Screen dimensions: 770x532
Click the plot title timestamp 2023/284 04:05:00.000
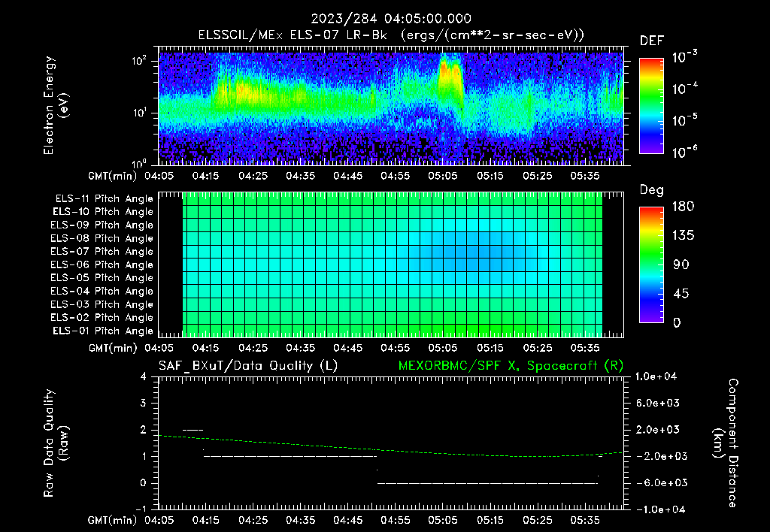tap(391, 19)
